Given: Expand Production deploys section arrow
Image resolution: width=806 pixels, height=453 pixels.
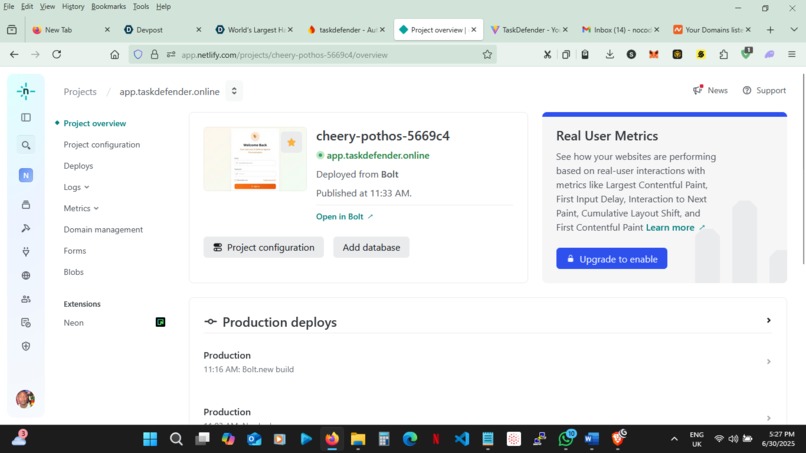Looking at the screenshot, I should pyautogui.click(x=768, y=320).
